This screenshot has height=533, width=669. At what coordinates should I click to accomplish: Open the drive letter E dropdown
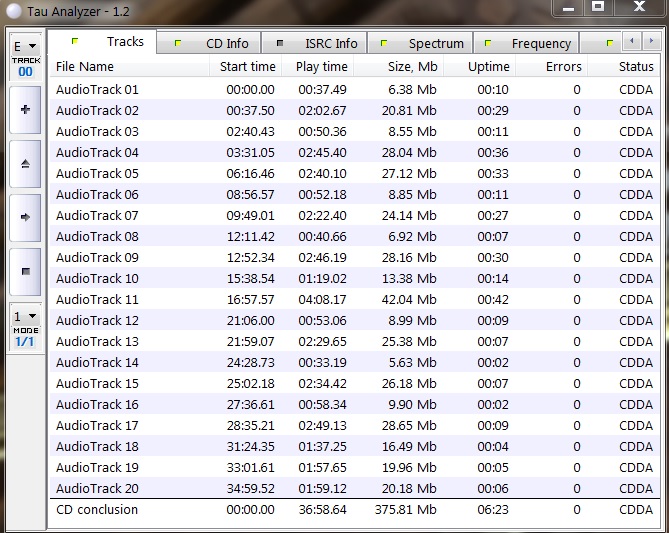25,47
